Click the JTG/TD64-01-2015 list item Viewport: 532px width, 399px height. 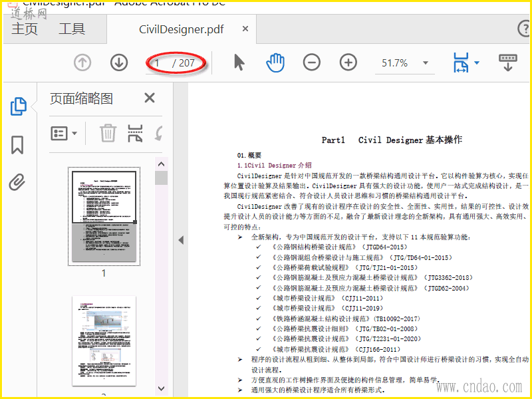pos(362,257)
